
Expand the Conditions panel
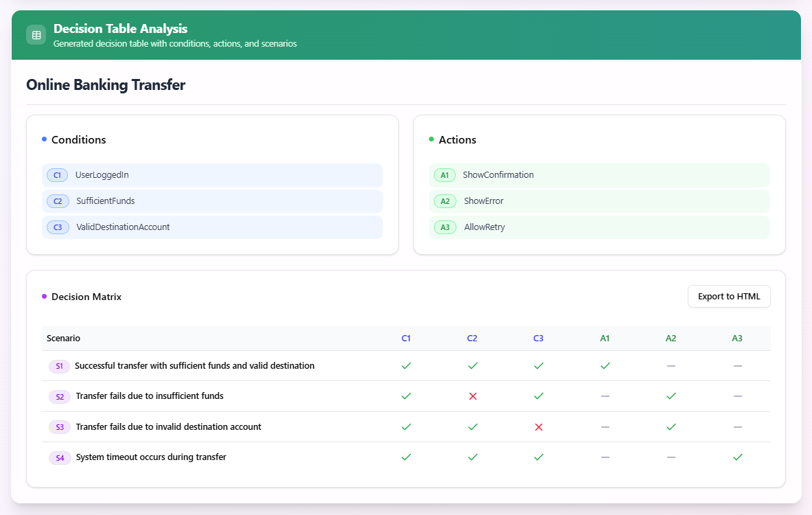pos(78,139)
